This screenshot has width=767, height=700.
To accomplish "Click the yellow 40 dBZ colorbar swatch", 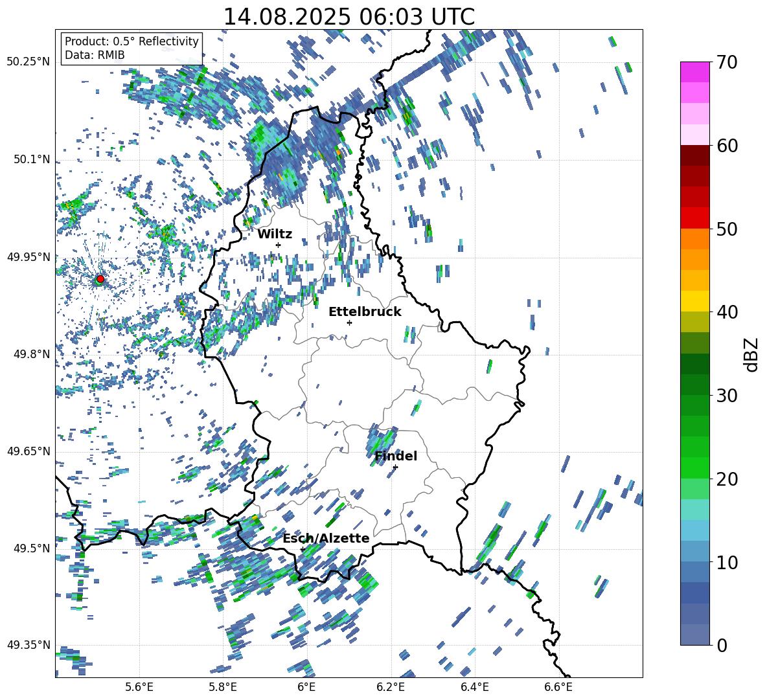I will coord(695,301).
